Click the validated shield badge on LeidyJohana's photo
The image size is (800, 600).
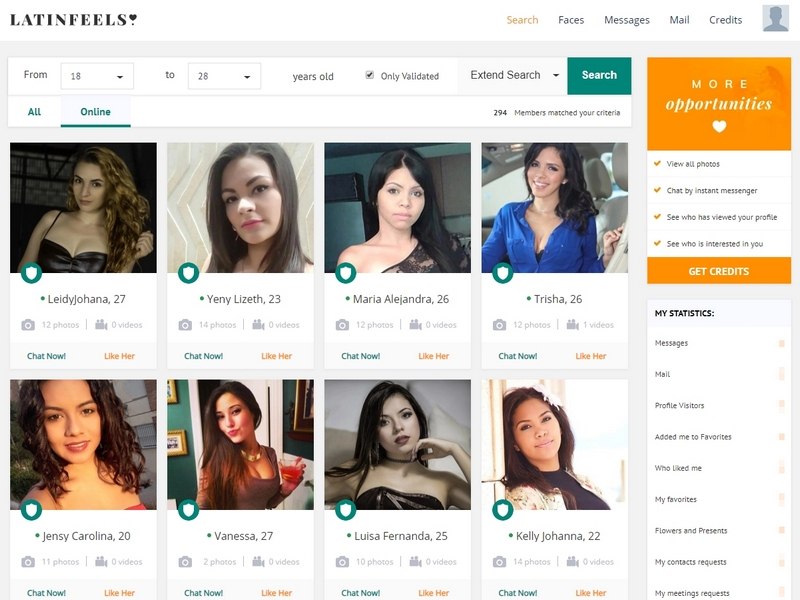32,273
